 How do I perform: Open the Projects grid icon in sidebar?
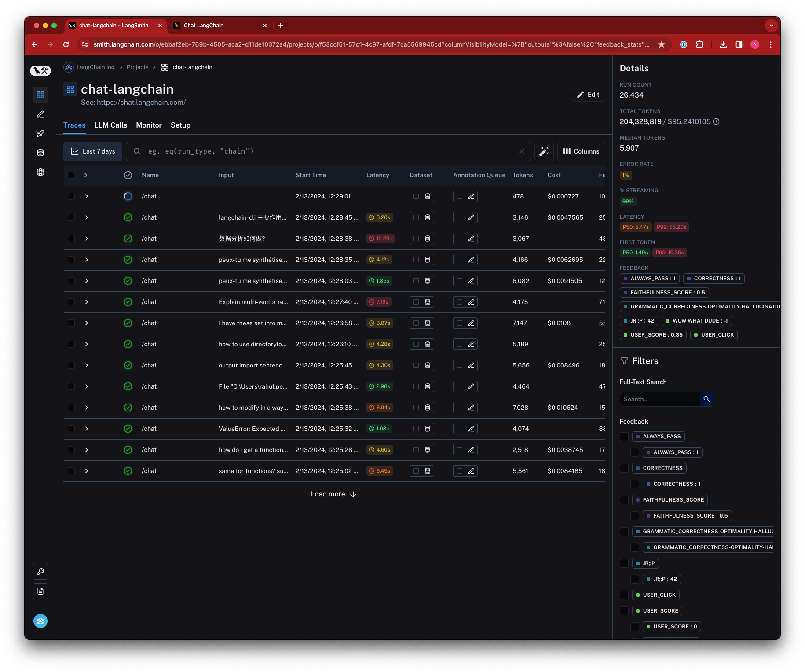click(40, 95)
